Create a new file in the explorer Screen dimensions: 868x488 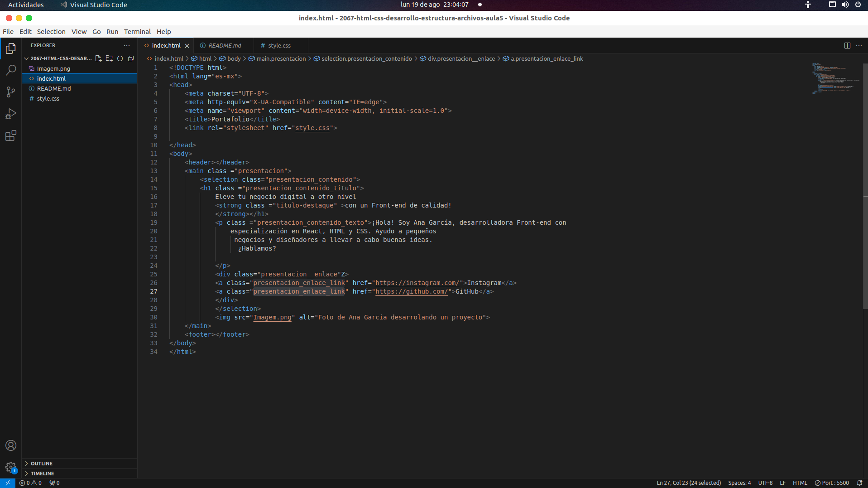click(98, 58)
